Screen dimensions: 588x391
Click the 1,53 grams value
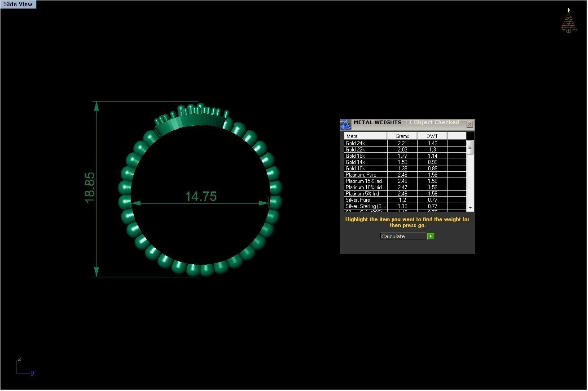coord(402,162)
